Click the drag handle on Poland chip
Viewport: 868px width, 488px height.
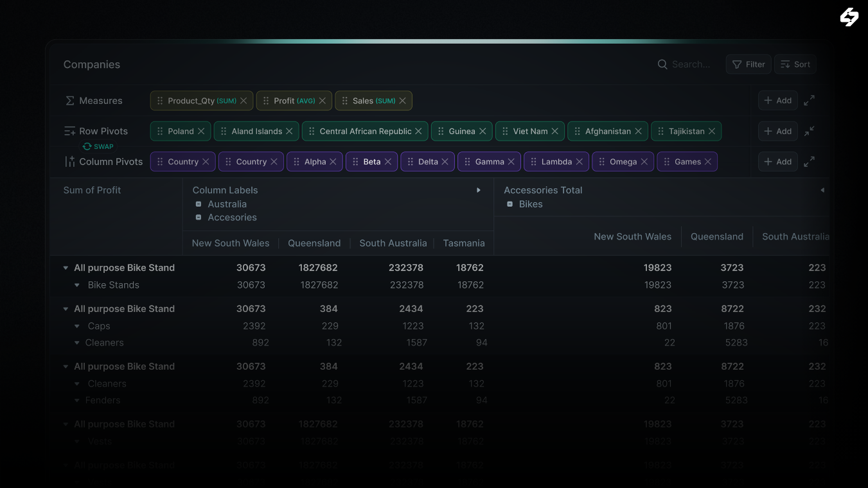pos(160,131)
